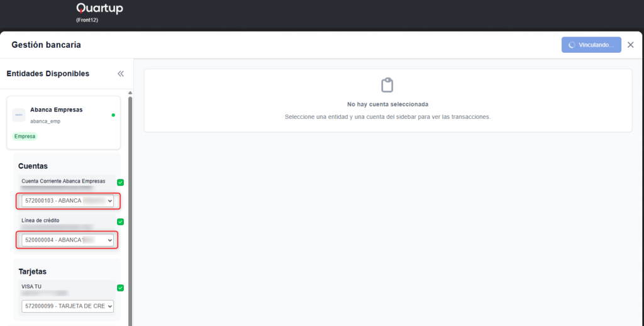Toggle the VISA TU card checkbox

pyautogui.click(x=121, y=288)
